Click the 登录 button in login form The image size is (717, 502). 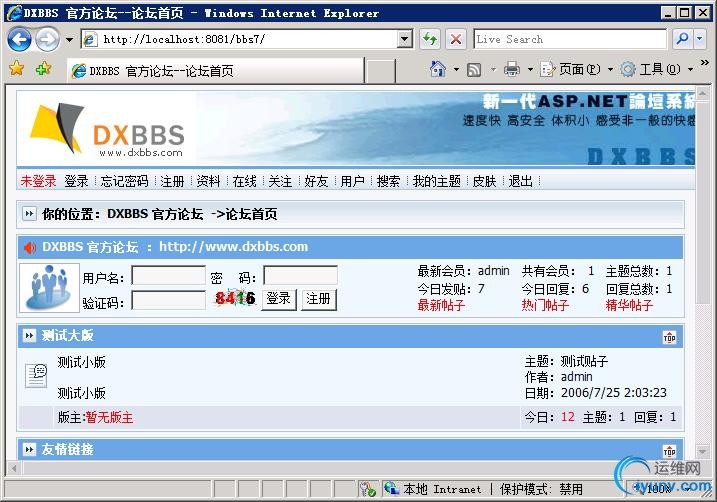click(279, 299)
